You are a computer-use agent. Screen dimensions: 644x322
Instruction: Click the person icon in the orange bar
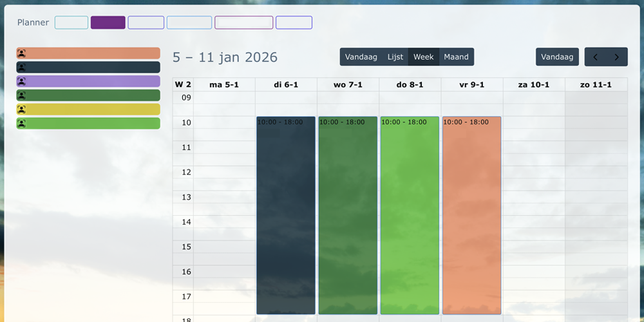[x=21, y=53]
